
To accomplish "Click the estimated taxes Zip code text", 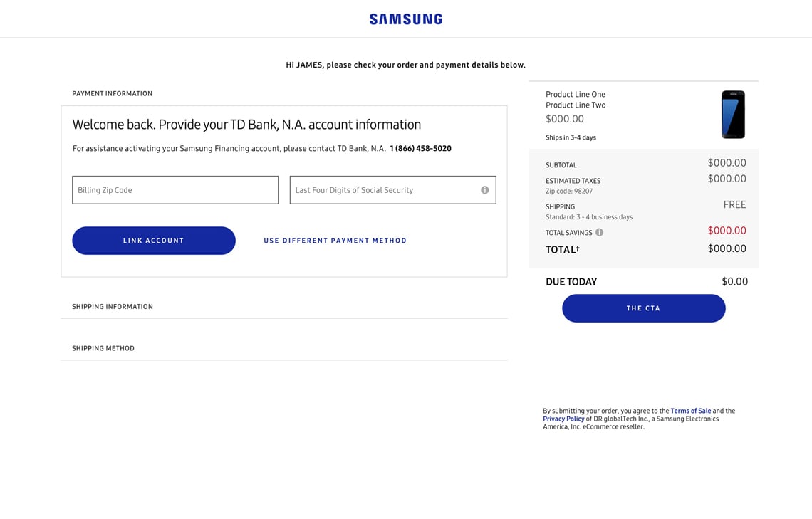I will tap(569, 191).
